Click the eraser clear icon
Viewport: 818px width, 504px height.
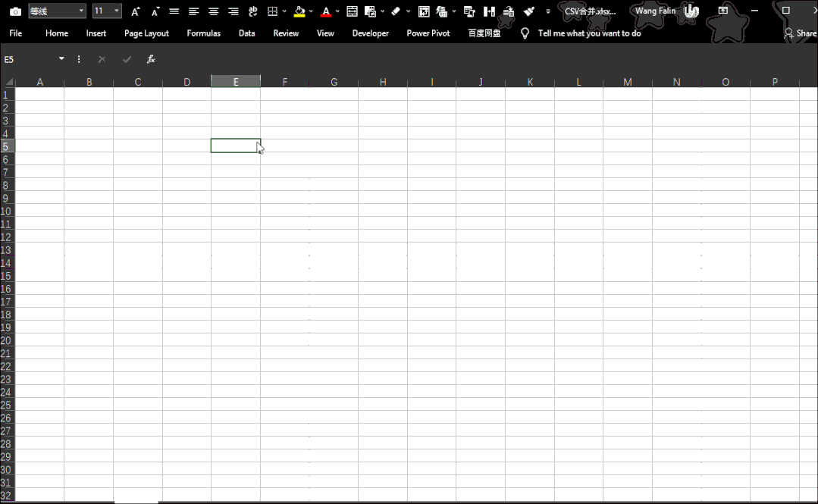pos(396,11)
